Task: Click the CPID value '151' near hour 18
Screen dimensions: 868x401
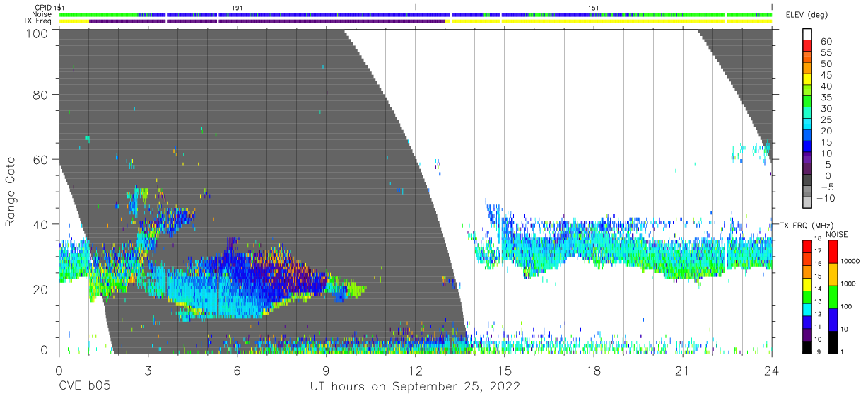Action: (x=594, y=8)
